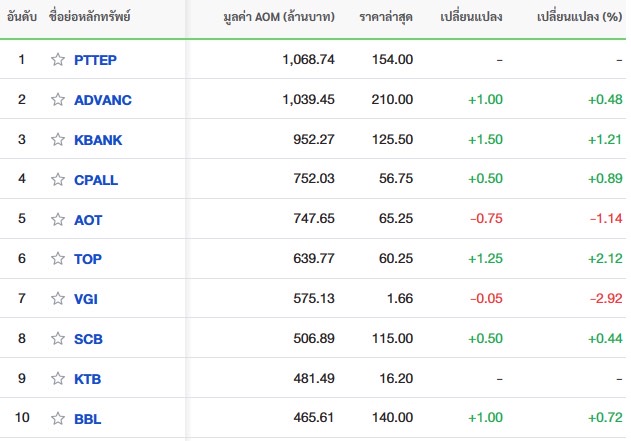Mark KBANK with the star icon

coord(58,139)
